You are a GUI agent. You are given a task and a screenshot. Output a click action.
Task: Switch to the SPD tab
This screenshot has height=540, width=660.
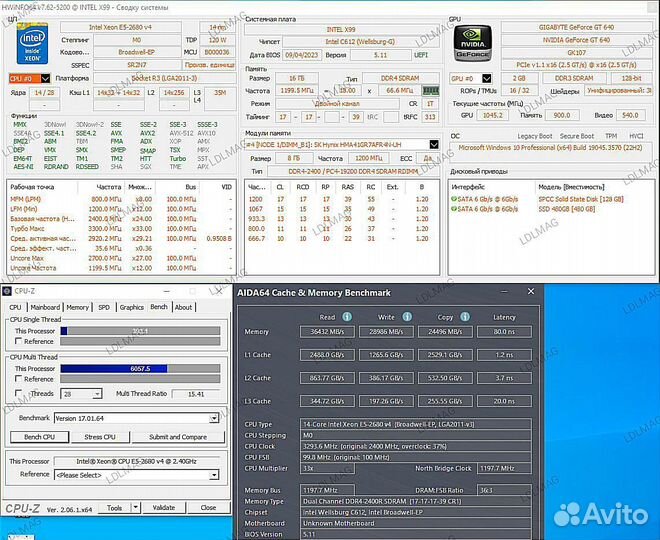click(x=104, y=307)
